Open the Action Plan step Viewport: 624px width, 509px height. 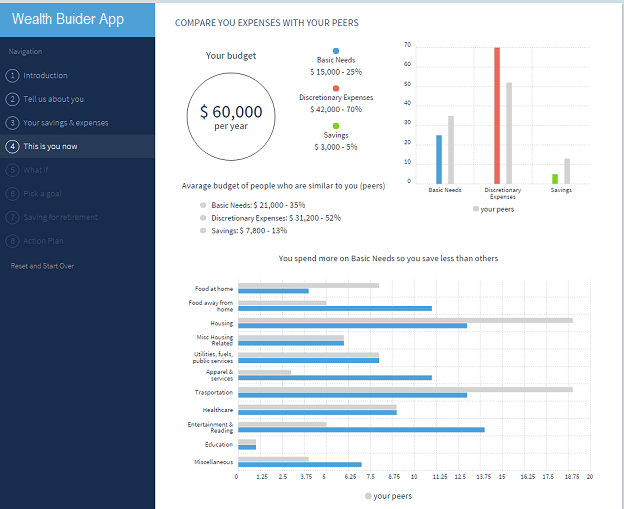pos(43,241)
